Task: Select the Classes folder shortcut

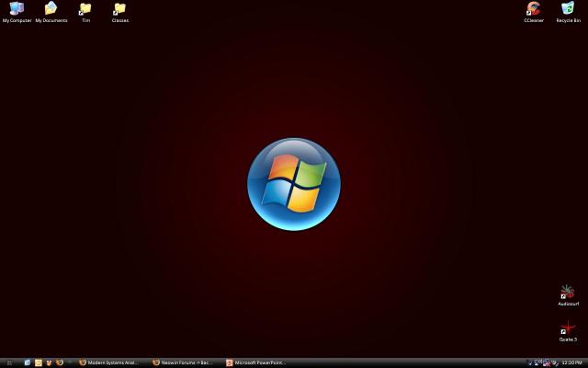Action: click(x=120, y=12)
